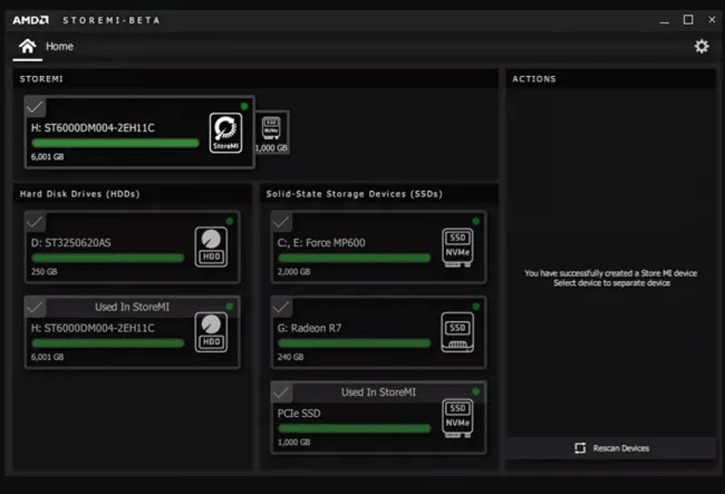
Task: Toggle checkbox on PCIe SSD card
Action: 281,392
